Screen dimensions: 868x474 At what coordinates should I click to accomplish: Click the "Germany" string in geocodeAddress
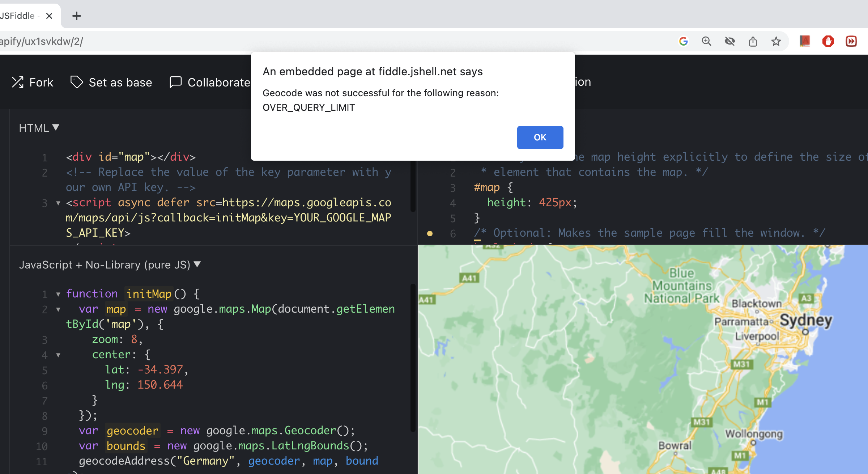pyautogui.click(x=205, y=461)
